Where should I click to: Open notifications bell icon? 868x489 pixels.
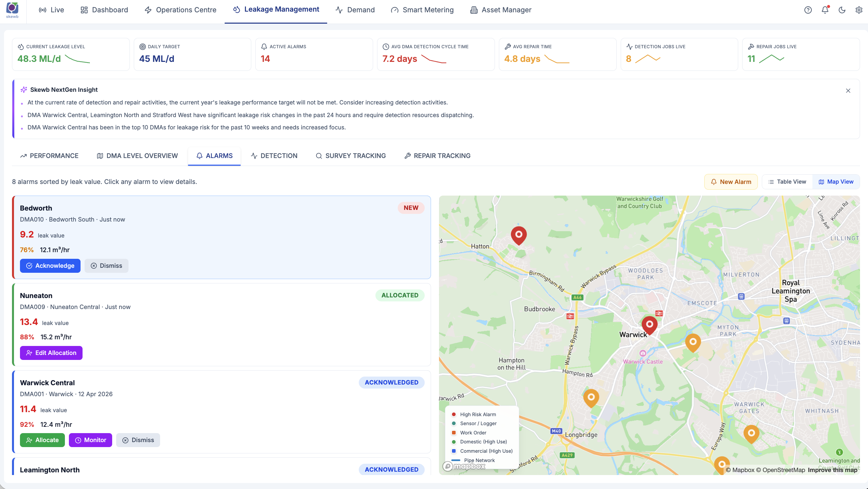click(x=825, y=10)
